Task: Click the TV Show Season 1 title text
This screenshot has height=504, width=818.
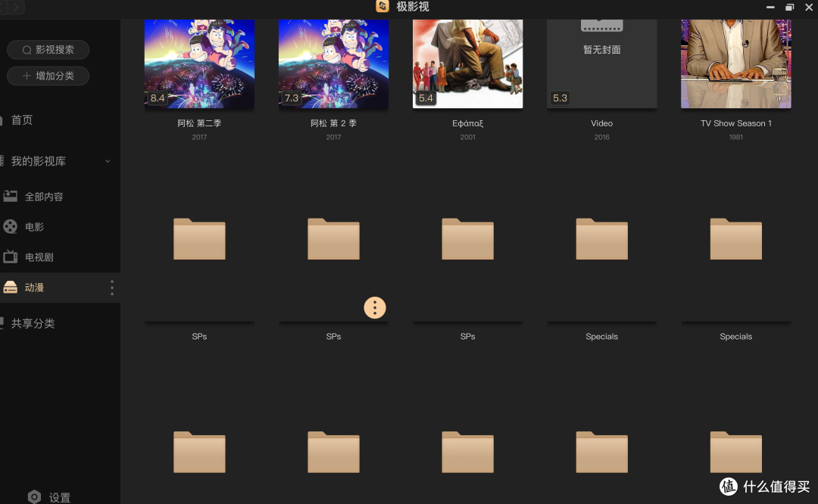Action: [x=735, y=123]
